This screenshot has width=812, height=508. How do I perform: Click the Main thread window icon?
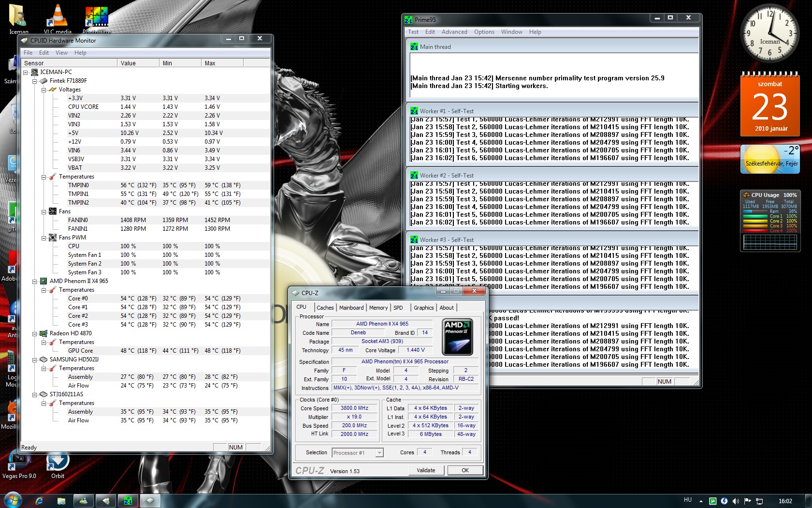point(414,46)
